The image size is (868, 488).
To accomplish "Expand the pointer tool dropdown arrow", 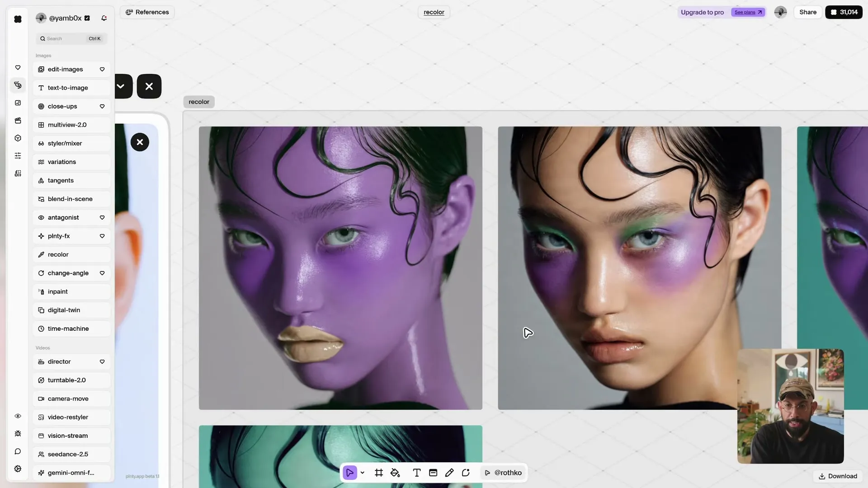I will [x=363, y=473].
